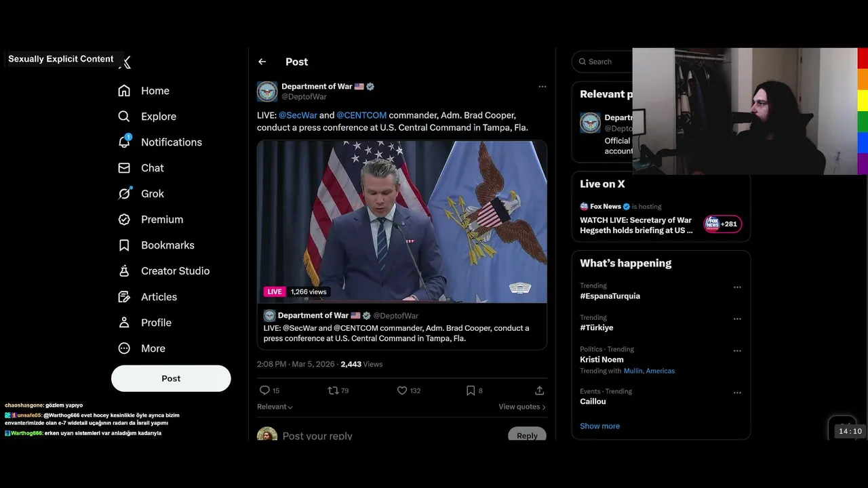Screen dimensions: 868x488
Task: Open the More options menu item
Action: (142, 348)
